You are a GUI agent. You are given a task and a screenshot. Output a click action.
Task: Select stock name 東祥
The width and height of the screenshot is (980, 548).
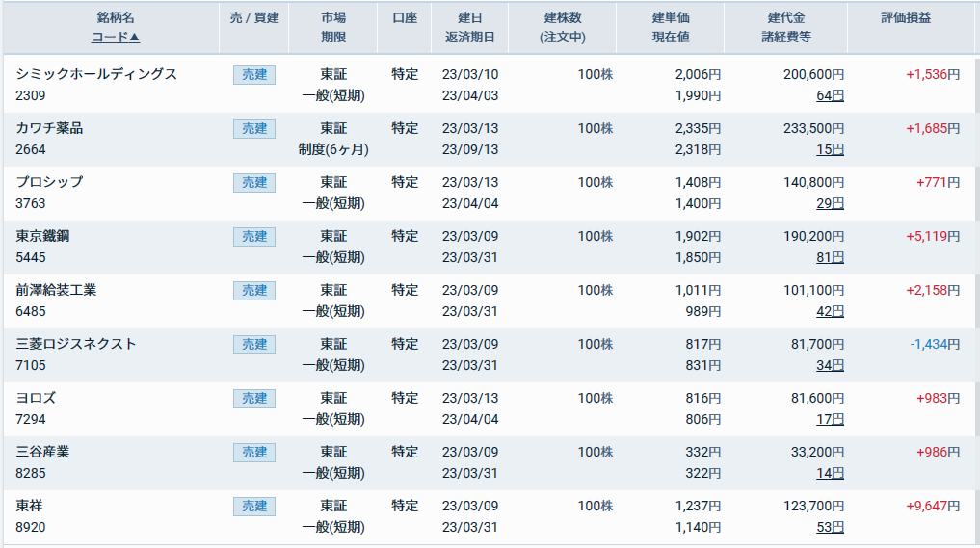[x=29, y=506]
